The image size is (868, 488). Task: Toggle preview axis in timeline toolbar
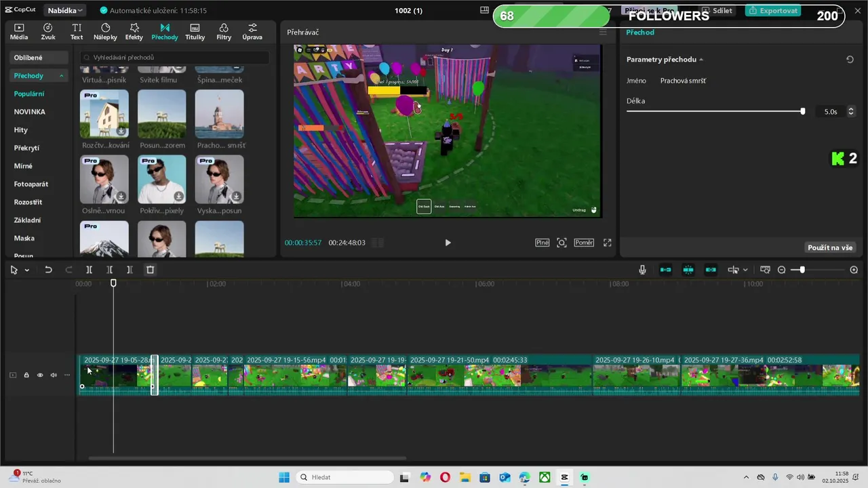pyautogui.click(x=733, y=270)
